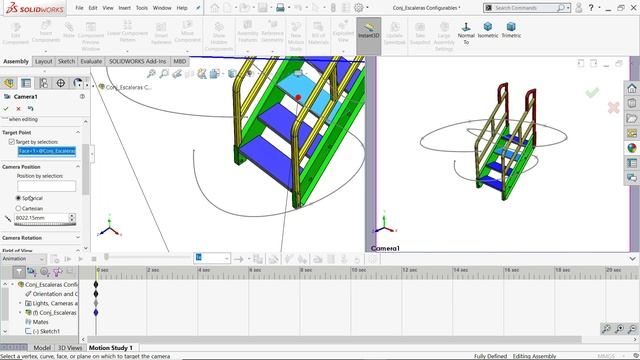Accept Camera1 with the green checkmark
Image resolution: width=640 pixels, height=360 pixels.
pos(6,109)
